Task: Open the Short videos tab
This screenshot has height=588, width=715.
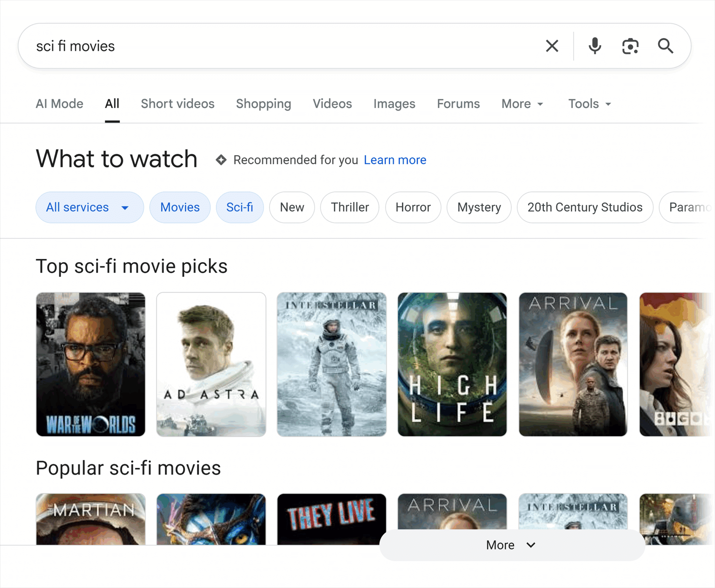Action: [x=178, y=104]
